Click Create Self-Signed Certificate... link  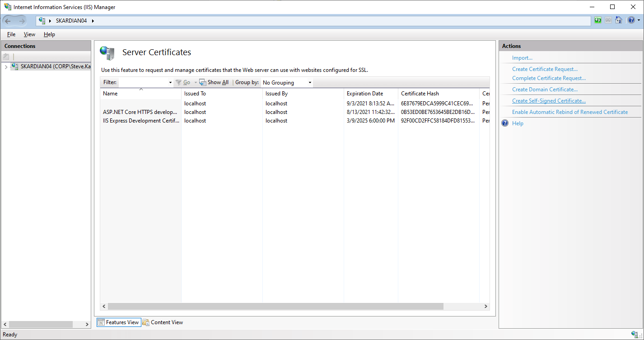pos(549,101)
